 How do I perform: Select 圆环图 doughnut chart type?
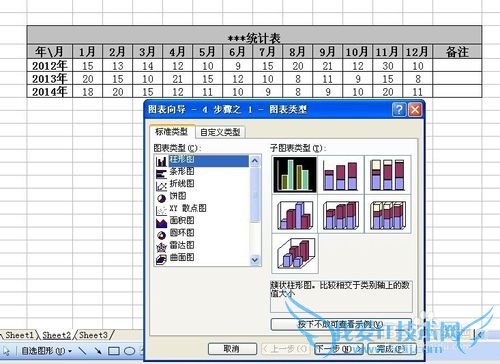point(202,233)
